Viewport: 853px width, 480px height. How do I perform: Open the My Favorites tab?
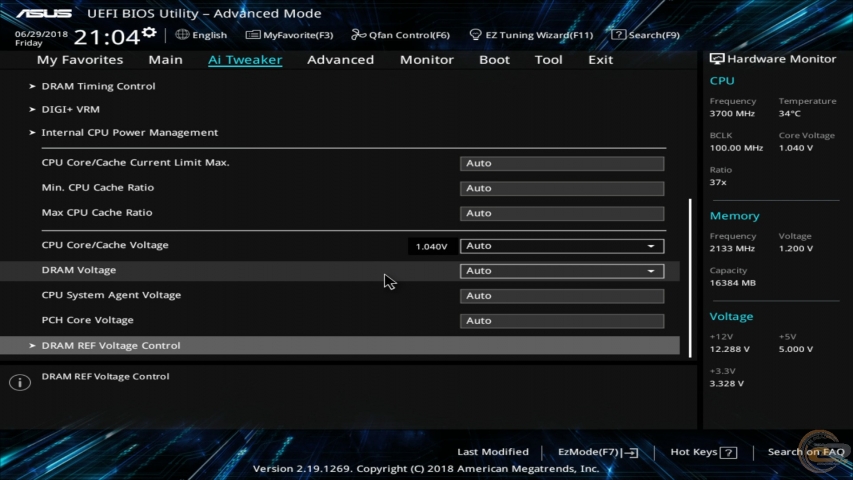tap(80, 60)
